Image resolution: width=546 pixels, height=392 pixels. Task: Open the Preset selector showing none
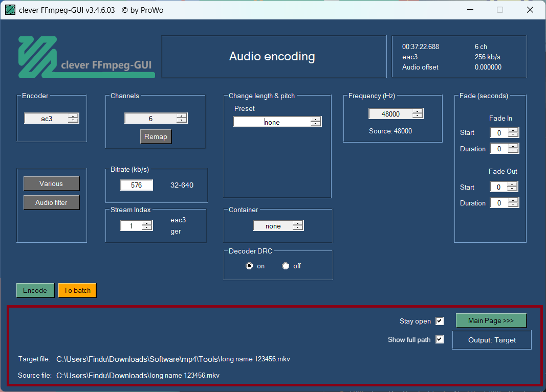click(277, 122)
